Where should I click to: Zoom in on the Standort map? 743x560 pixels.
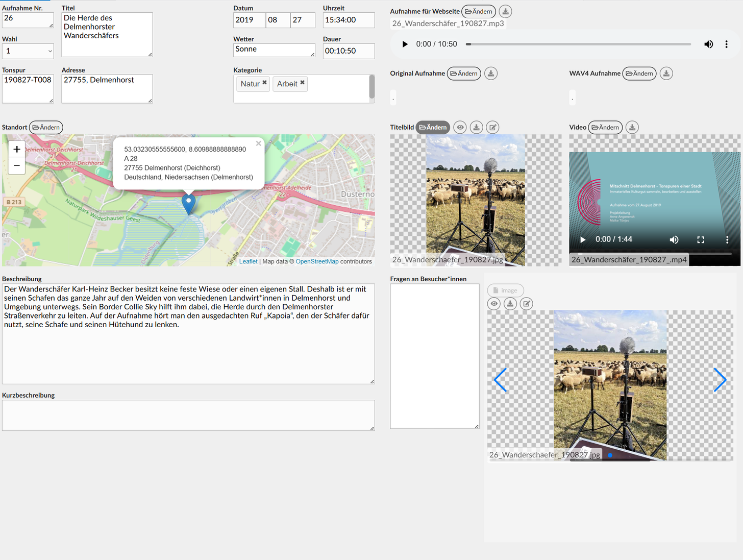point(17,149)
